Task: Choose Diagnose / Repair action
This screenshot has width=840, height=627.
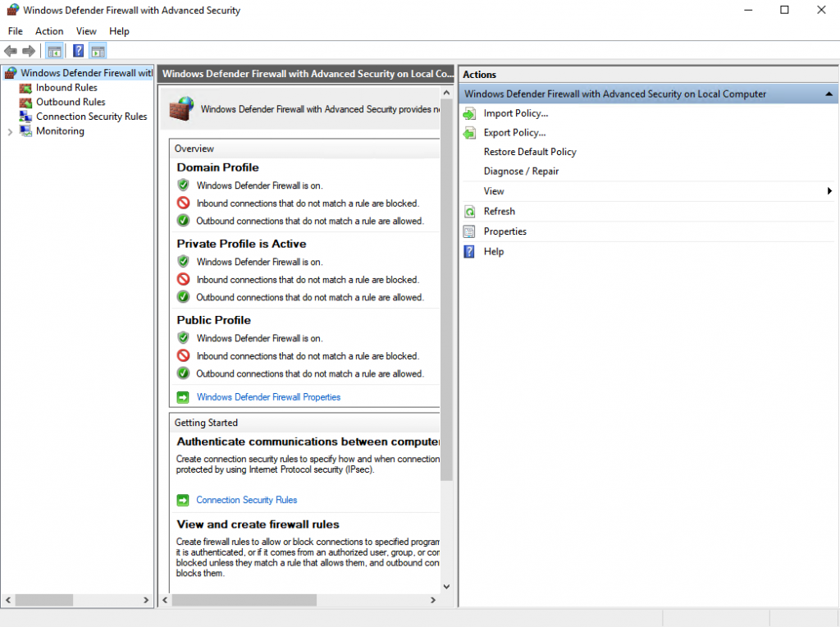Action: click(521, 172)
